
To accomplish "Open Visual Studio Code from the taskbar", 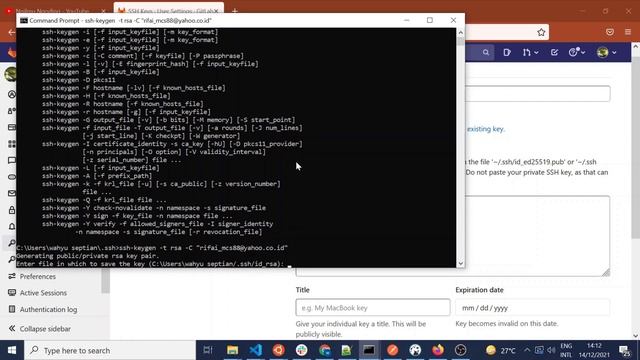I will click(x=256, y=350).
